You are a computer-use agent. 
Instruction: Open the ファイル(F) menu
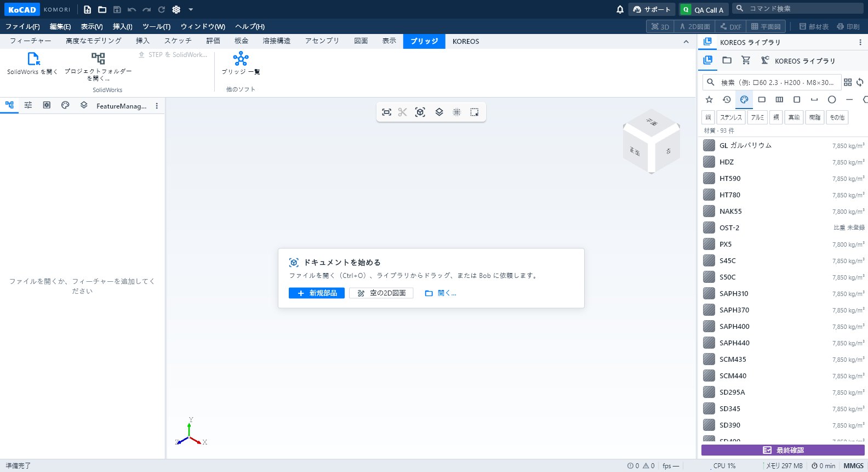[22, 26]
